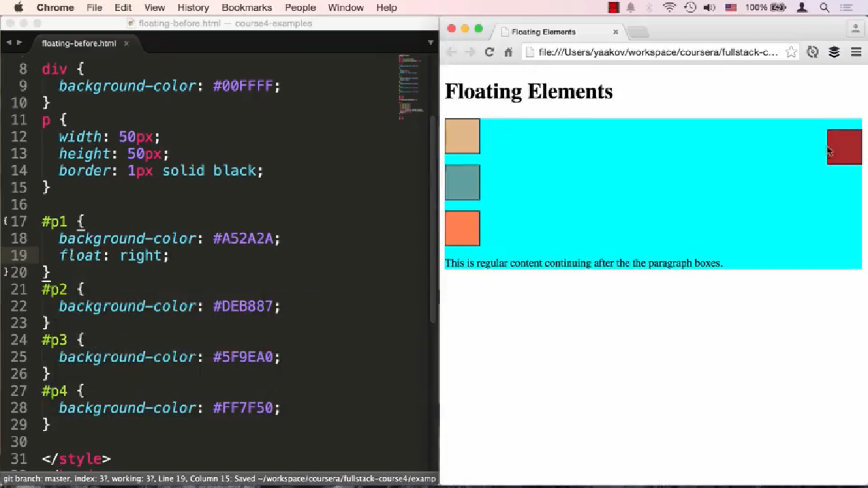Click the file URL address bar in Chrome

coord(654,52)
